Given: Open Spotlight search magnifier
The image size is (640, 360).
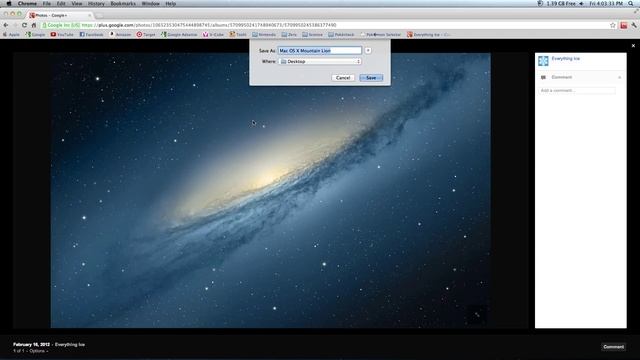Looking at the screenshot, I should (x=631, y=3).
